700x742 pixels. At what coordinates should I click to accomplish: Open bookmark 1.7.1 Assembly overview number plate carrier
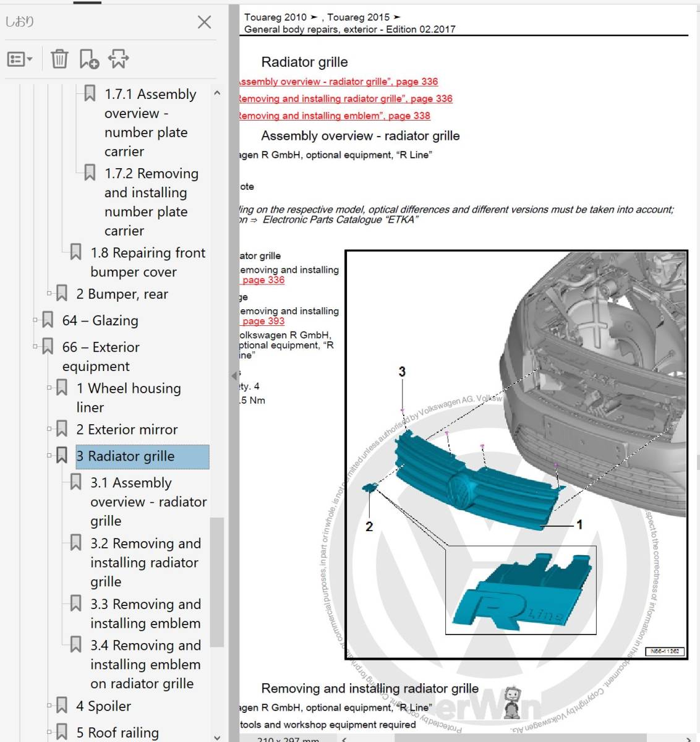coord(150,122)
